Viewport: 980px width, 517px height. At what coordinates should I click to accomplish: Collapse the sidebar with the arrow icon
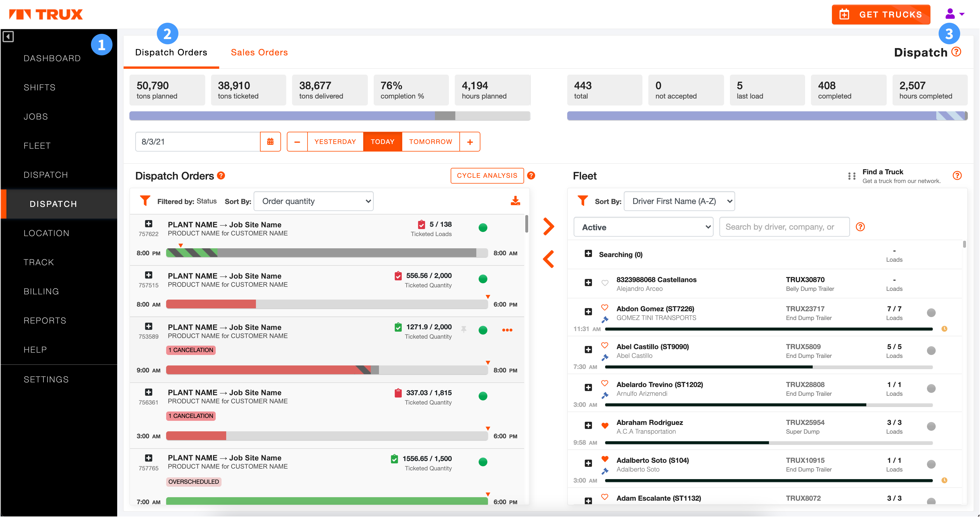click(x=8, y=36)
